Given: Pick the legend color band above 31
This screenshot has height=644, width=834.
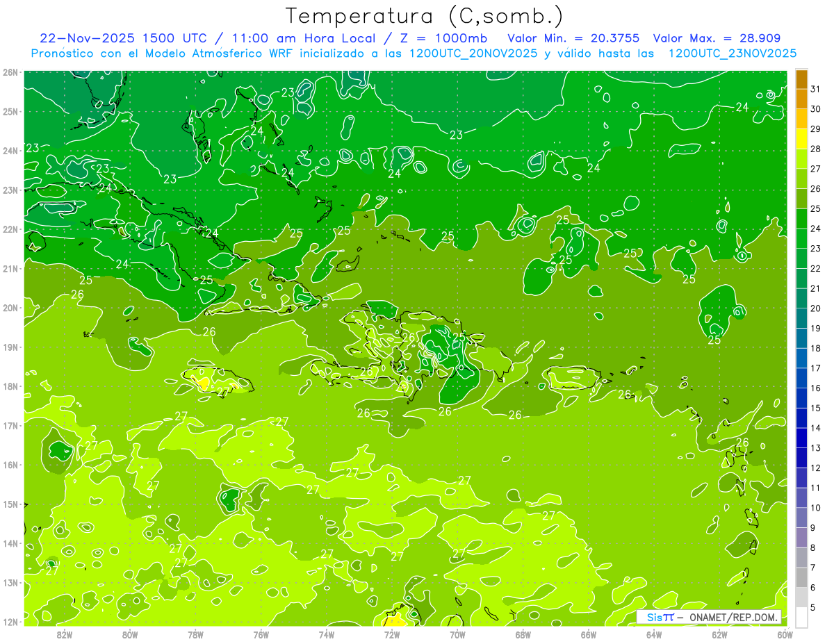Looking at the screenshot, I should [801, 79].
